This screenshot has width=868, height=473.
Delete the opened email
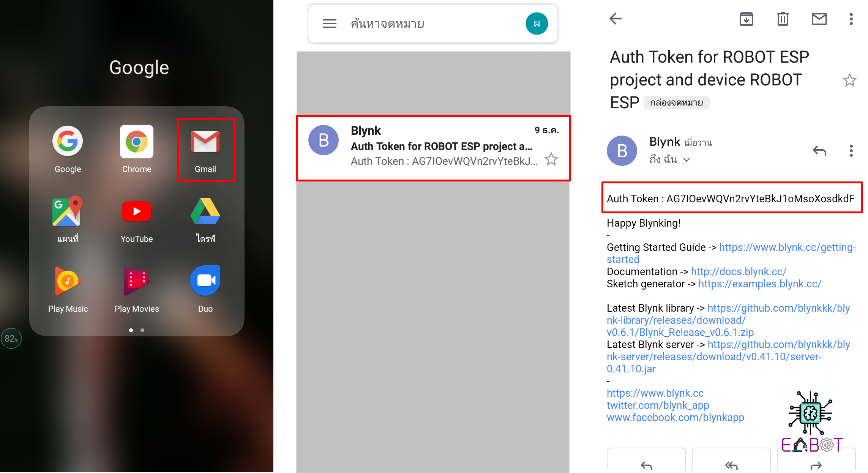783,19
